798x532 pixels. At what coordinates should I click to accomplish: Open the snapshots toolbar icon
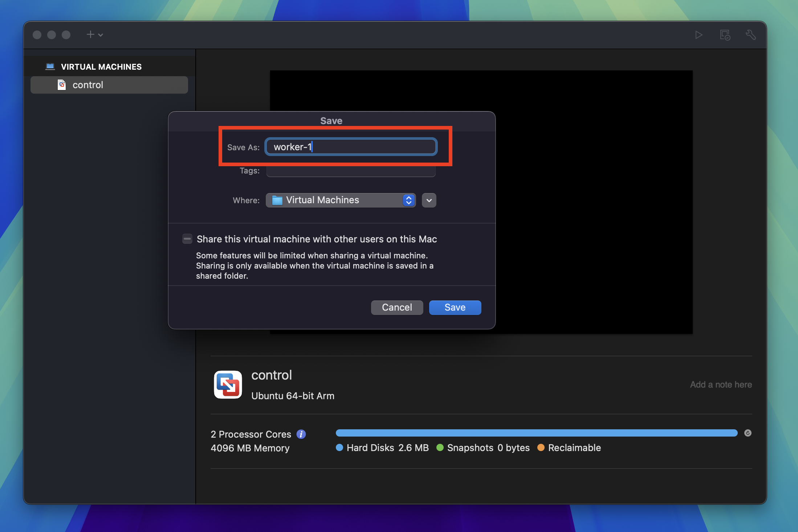click(x=725, y=35)
